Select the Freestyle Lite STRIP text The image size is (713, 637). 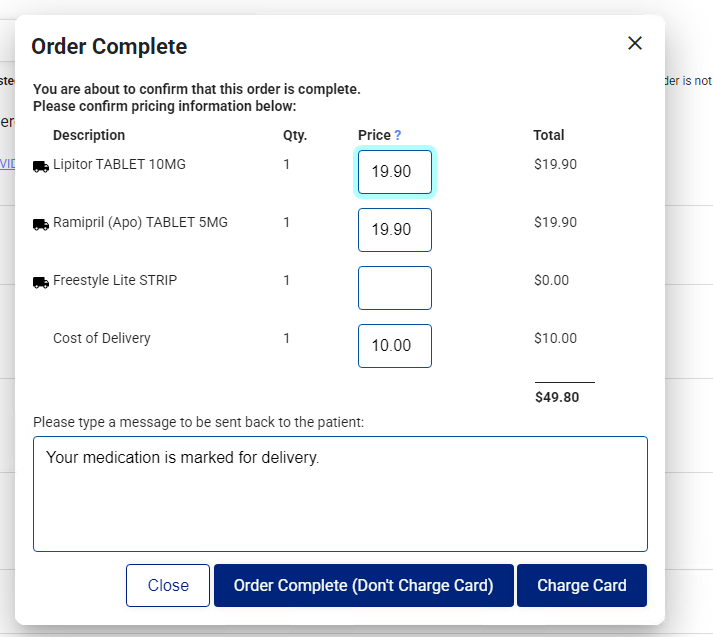[115, 280]
